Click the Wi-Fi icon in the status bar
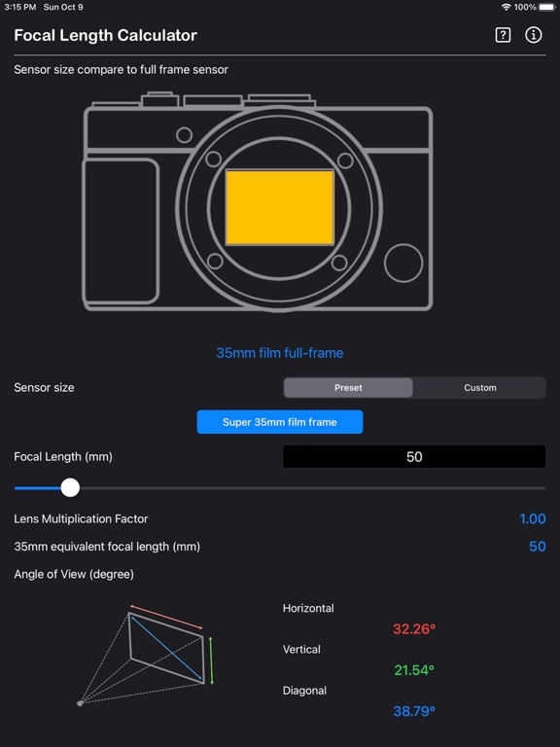The height and width of the screenshot is (747, 560). [507, 7]
